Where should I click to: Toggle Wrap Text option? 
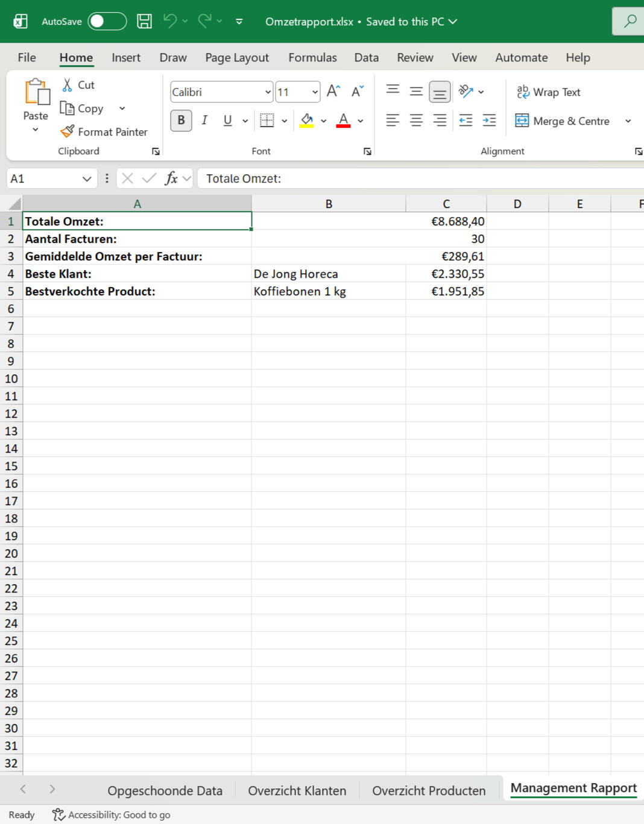pyautogui.click(x=549, y=92)
